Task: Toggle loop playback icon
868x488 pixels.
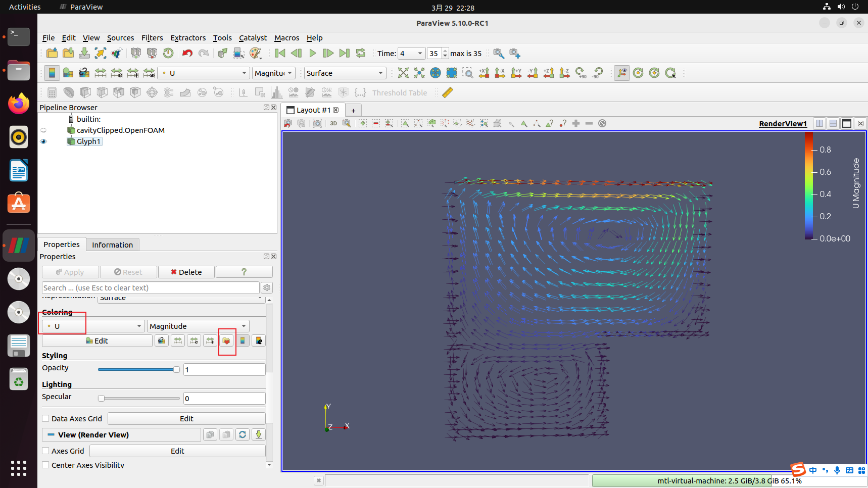Action: coord(361,53)
